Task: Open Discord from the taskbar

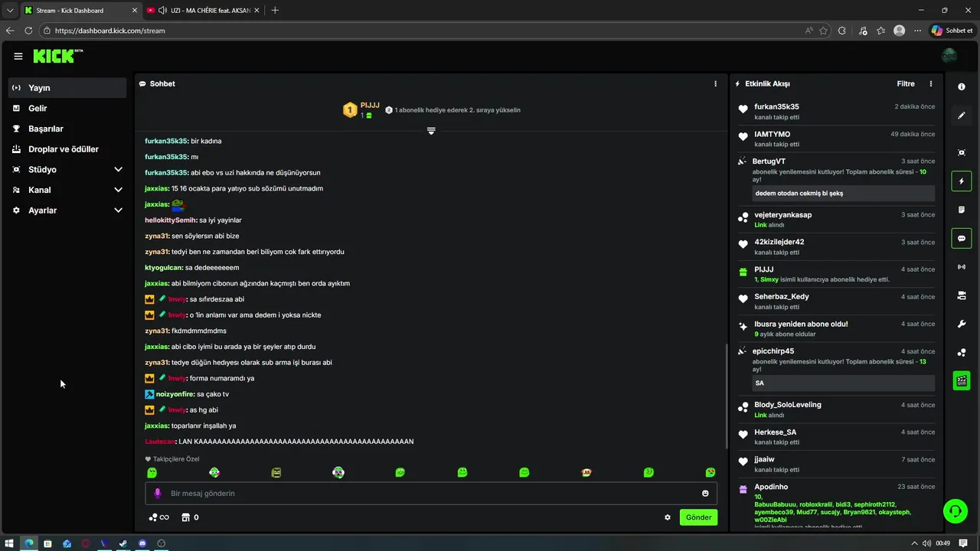Action: 142,543
